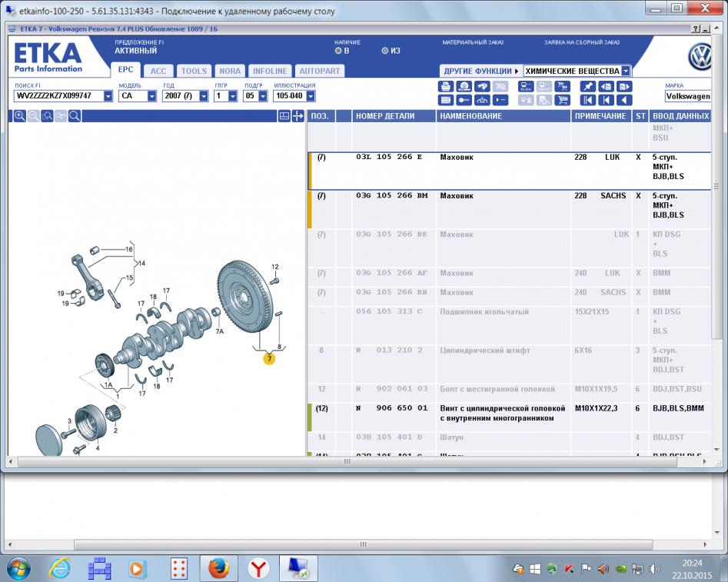
Task: Go to next illustration page icon
Action: click(624, 86)
